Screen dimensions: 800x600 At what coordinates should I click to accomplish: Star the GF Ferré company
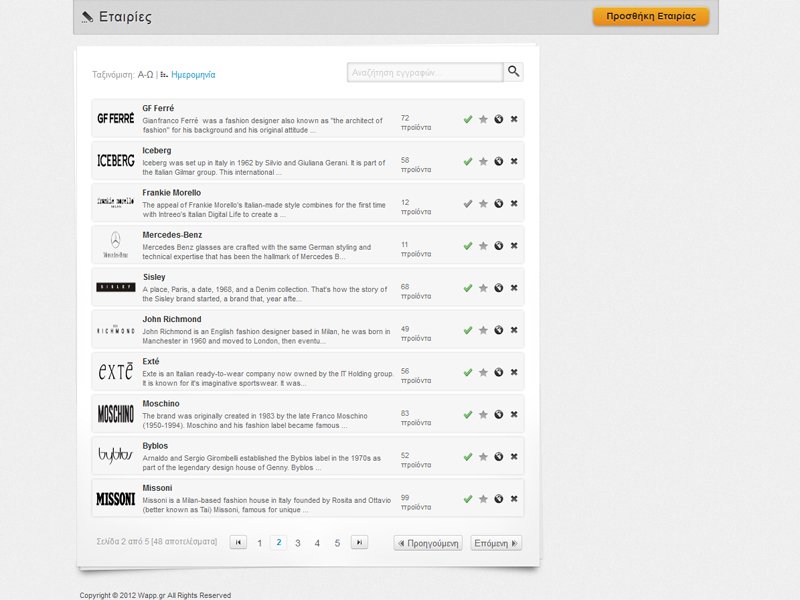pyautogui.click(x=483, y=119)
